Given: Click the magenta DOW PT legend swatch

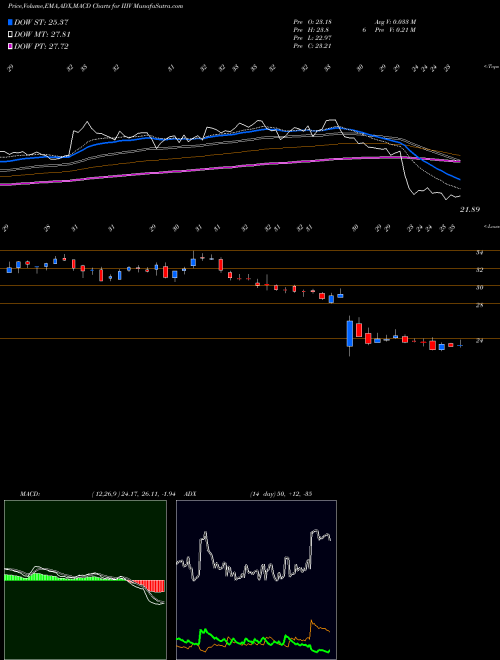Looking at the screenshot, I should (10, 46).
